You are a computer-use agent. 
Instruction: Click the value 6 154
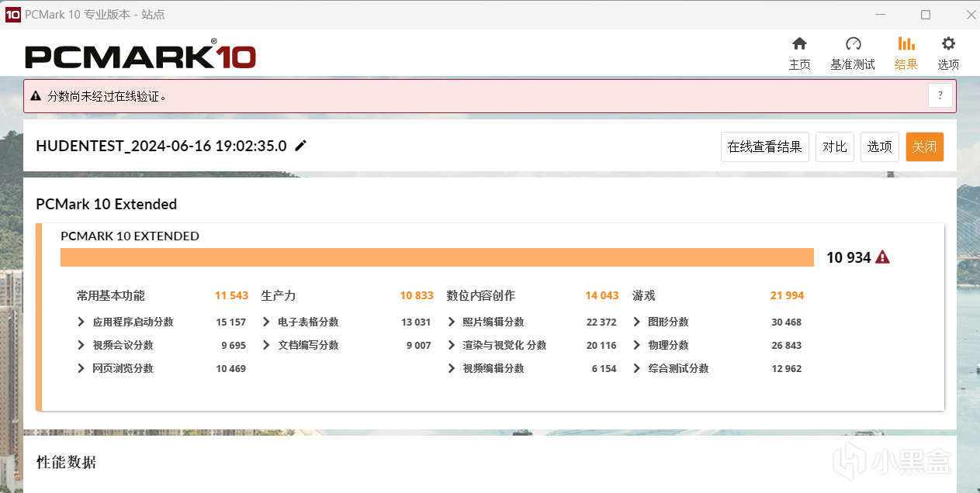[x=604, y=368]
